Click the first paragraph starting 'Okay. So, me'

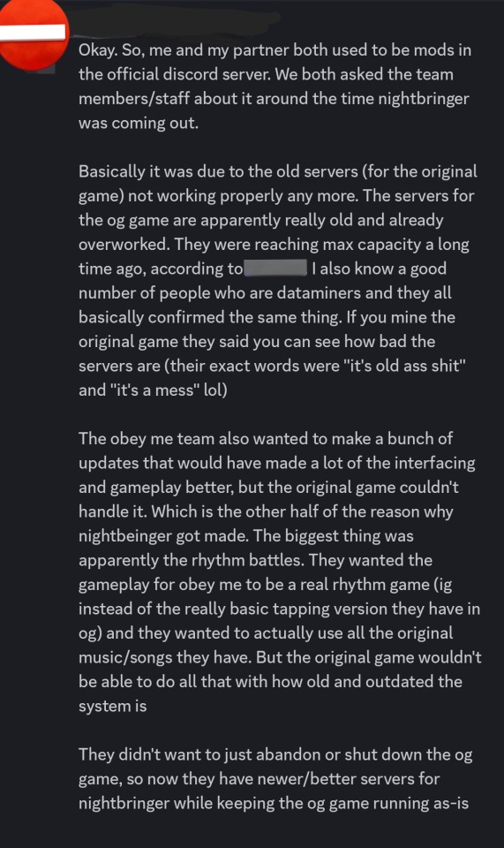pyautogui.click(x=275, y=87)
